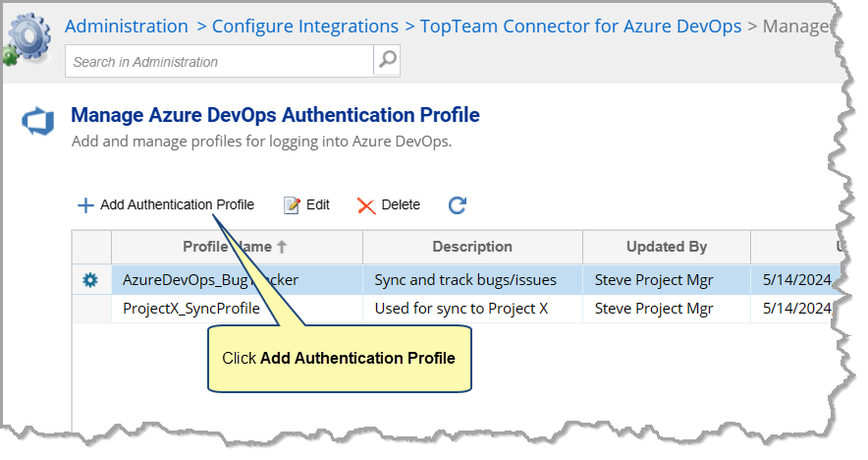Open the Administration breadcrumb link
Viewport: 868px width, 460px height.
point(126,27)
